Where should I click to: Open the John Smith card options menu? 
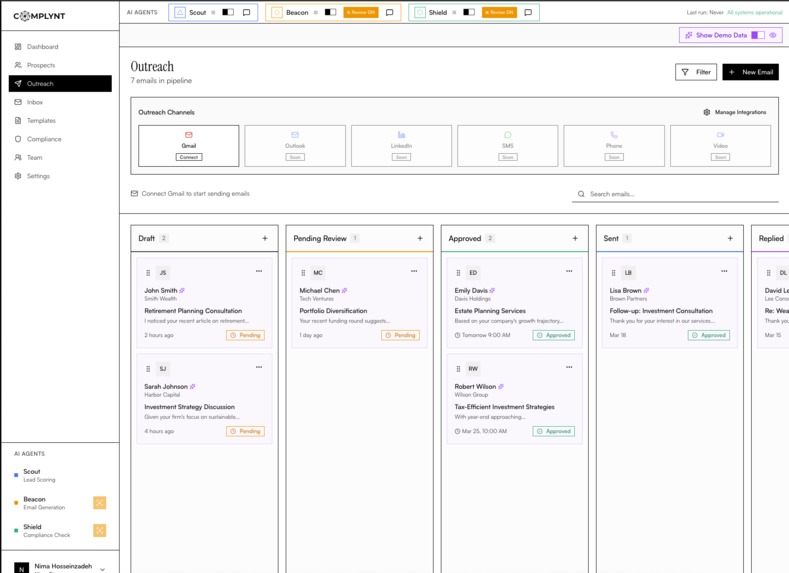(x=259, y=271)
